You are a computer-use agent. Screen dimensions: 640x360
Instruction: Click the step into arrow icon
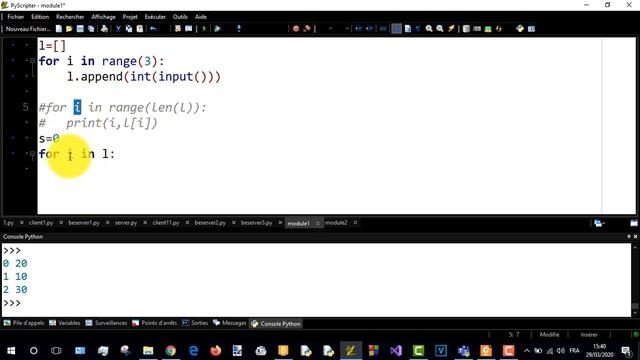coord(239,29)
